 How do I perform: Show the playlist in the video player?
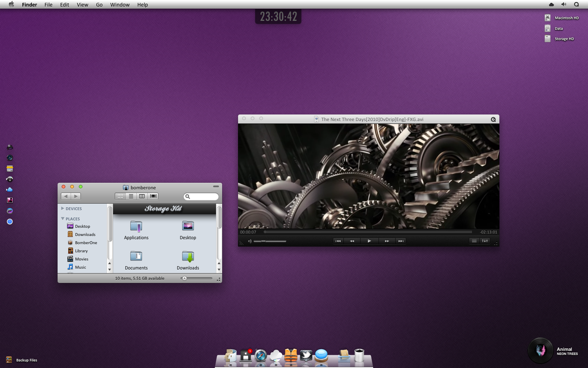pyautogui.click(x=474, y=241)
